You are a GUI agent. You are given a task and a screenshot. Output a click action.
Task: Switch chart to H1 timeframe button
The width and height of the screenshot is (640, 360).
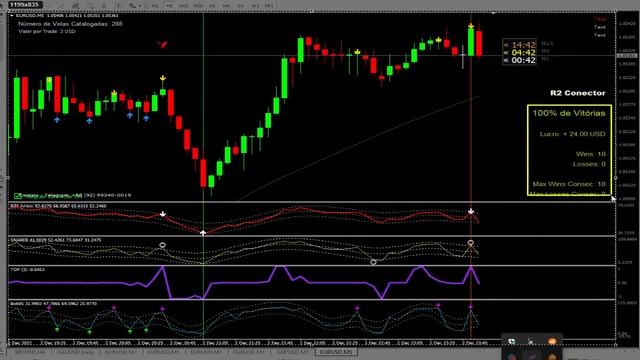[x=212, y=6]
